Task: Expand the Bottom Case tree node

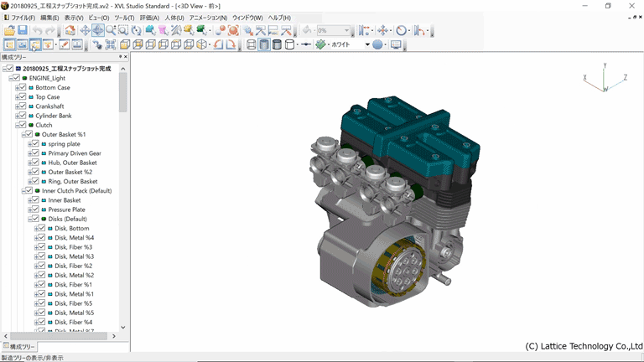Action: click(x=16, y=87)
